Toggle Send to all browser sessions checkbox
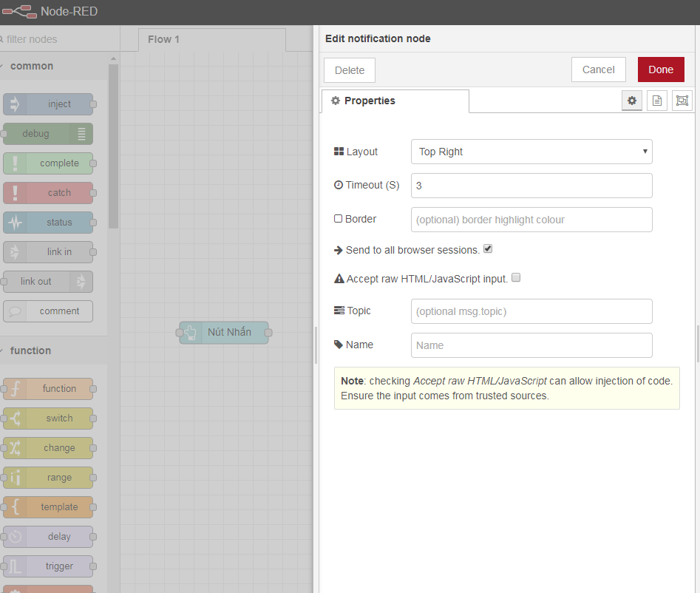 (x=488, y=248)
